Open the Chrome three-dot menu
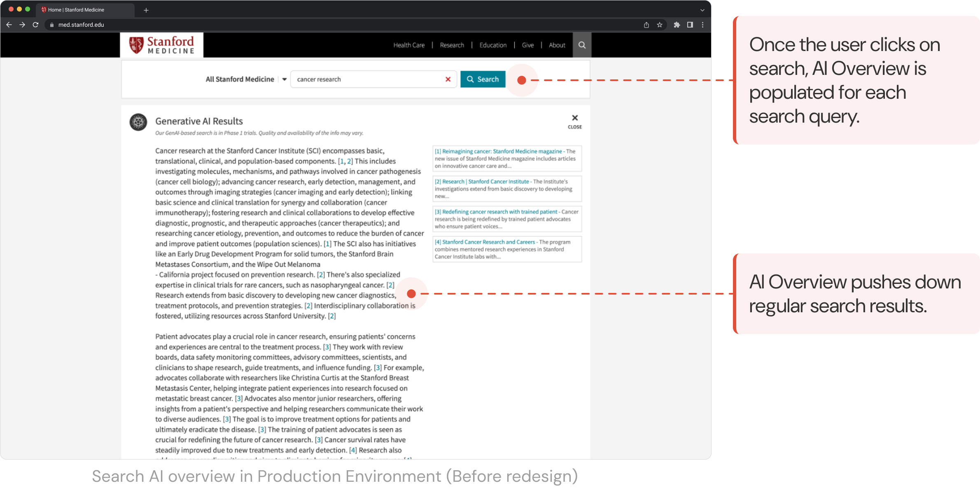 coord(703,25)
